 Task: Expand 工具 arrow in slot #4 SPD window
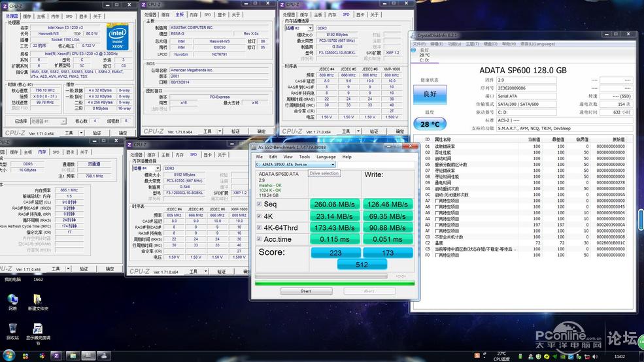point(206,271)
